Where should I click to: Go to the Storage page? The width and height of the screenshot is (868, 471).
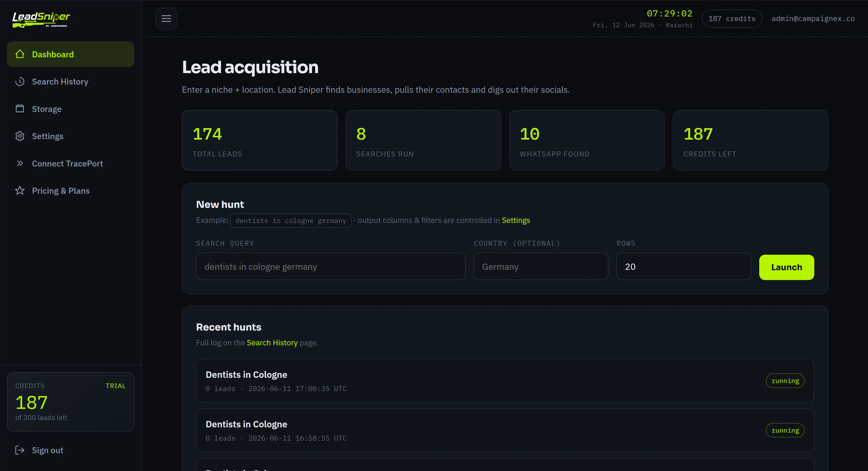[70, 109]
